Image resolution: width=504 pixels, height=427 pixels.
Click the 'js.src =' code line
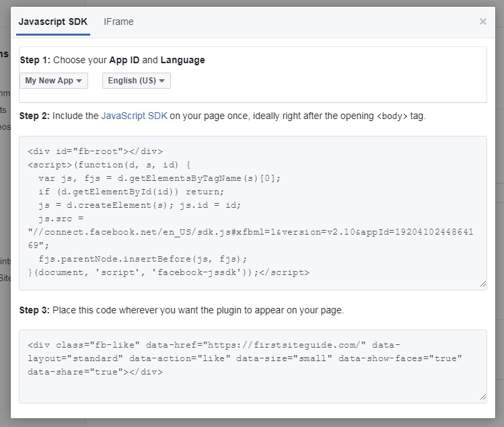(61, 219)
